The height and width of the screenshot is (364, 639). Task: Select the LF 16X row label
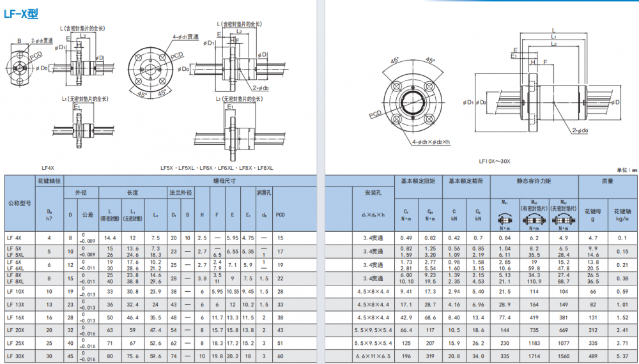[x=16, y=317]
